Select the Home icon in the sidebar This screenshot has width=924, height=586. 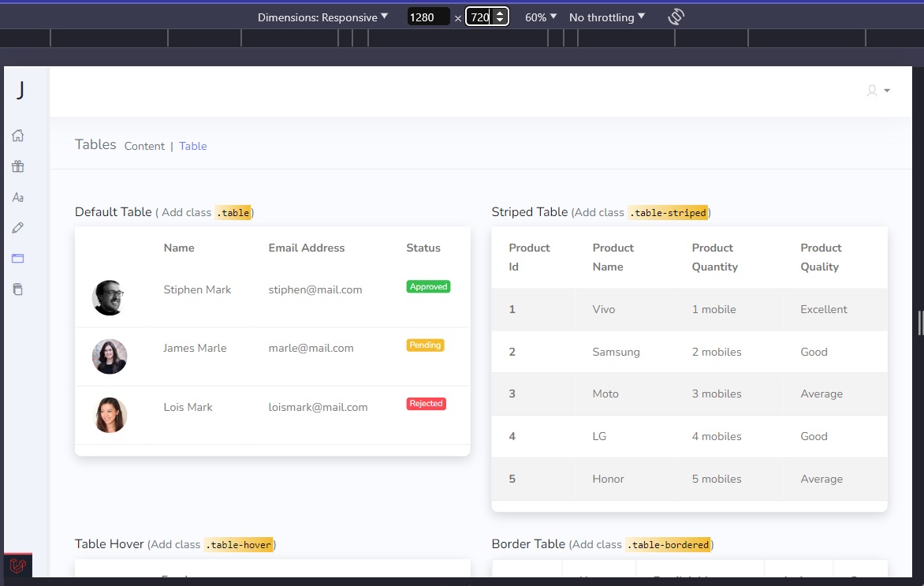point(17,135)
